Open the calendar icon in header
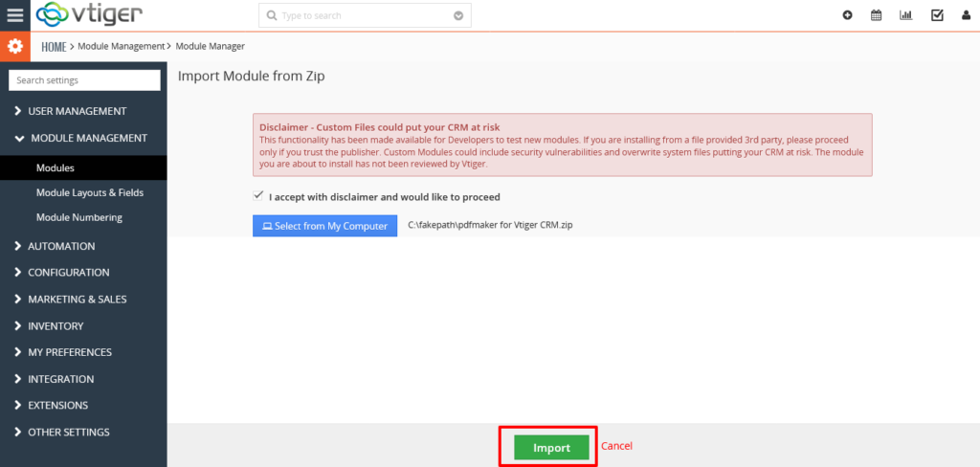The height and width of the screenshot is (467, 980). [877, 15]
